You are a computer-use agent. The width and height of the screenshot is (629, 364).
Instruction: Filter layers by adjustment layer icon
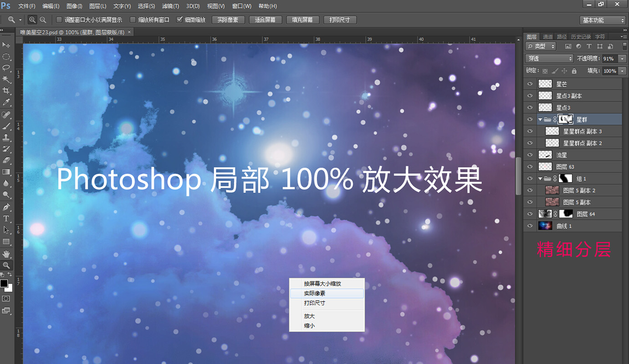[x=578, y=46]
